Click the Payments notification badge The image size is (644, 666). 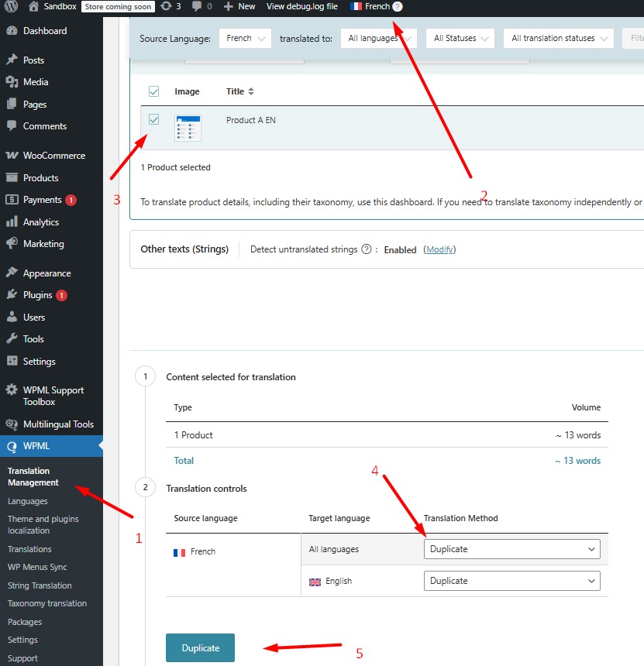(71, 200)
